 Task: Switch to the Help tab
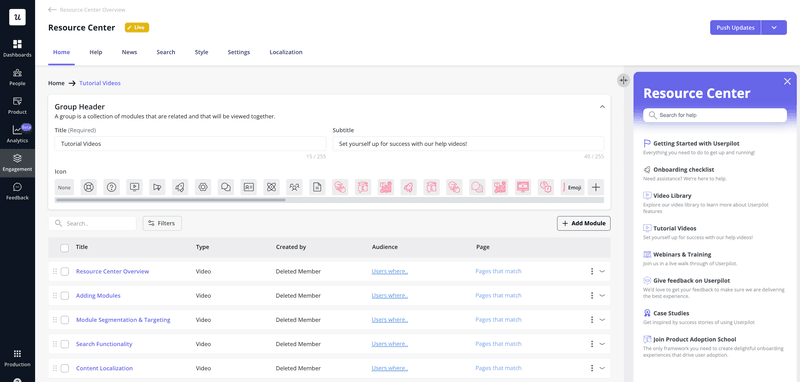[x=96, y=52]
